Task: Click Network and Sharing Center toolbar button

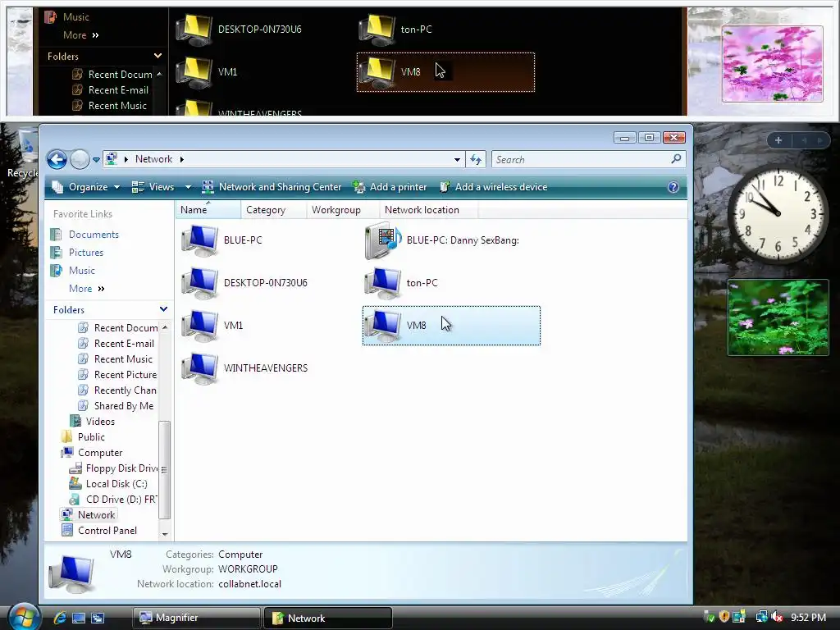Action: click(272, 187)
